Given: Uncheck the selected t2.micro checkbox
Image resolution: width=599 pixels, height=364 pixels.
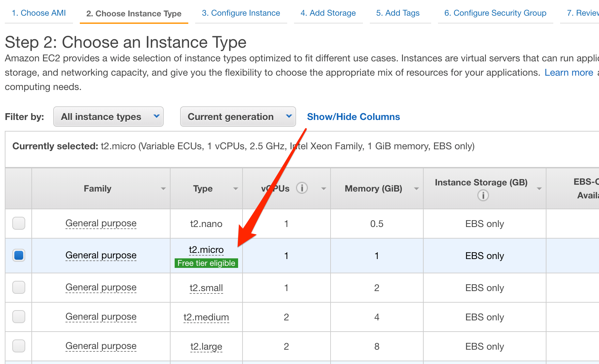Looking at the screenshot, I should point(19,255).
